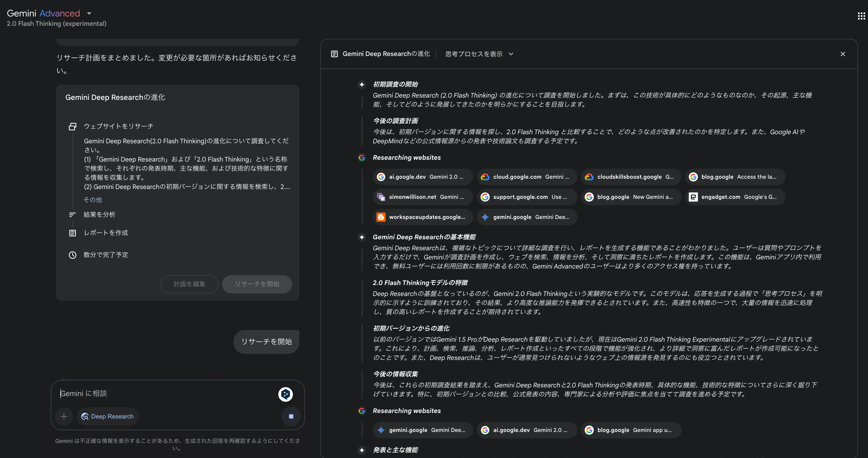Click the ウェブサイトをリサーチ step icon
The width and height of the screenshot is (868, 458).
(x=72, y=126)
